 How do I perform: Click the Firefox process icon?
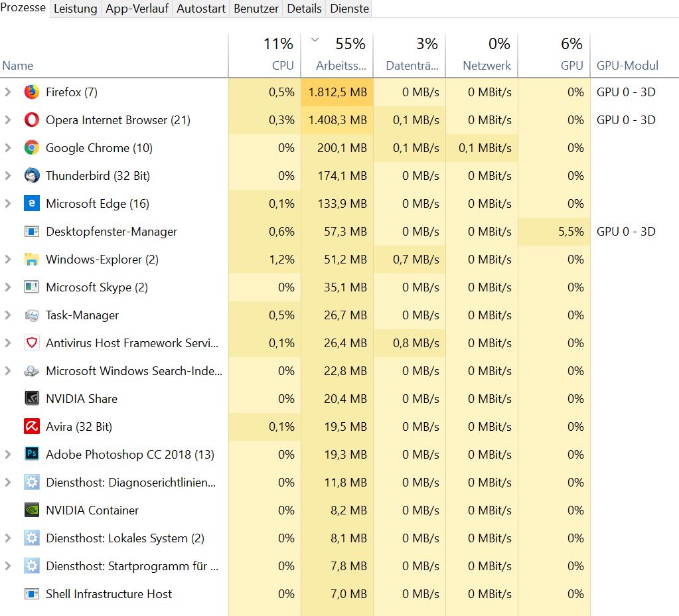click(32, 92)
